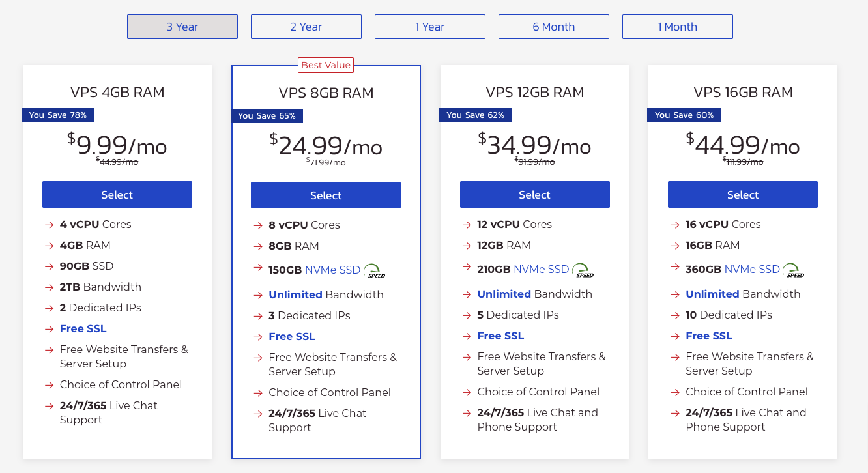Click the SPEED icon on the VPS 12GB plan
Screen dimensions: 868x473
582,269
